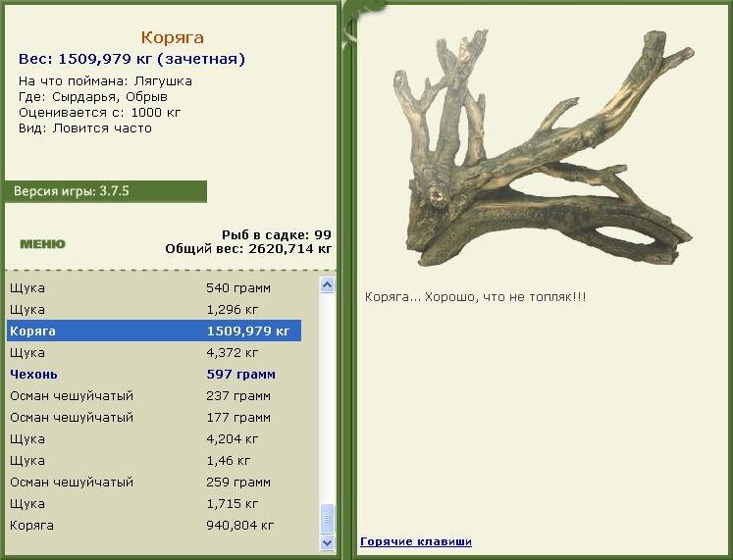Select the Щука 1,715 кг row
This screenshot has height=560, width=733.
pos(154,503)
